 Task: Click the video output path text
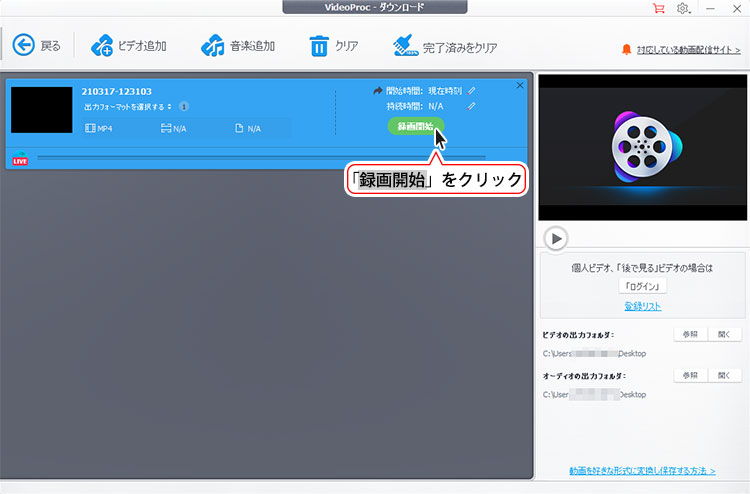point(594,353)
